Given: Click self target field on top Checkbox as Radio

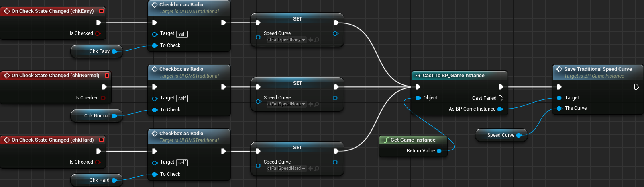Looking at the screenshot, I should [x=182, y=34].
